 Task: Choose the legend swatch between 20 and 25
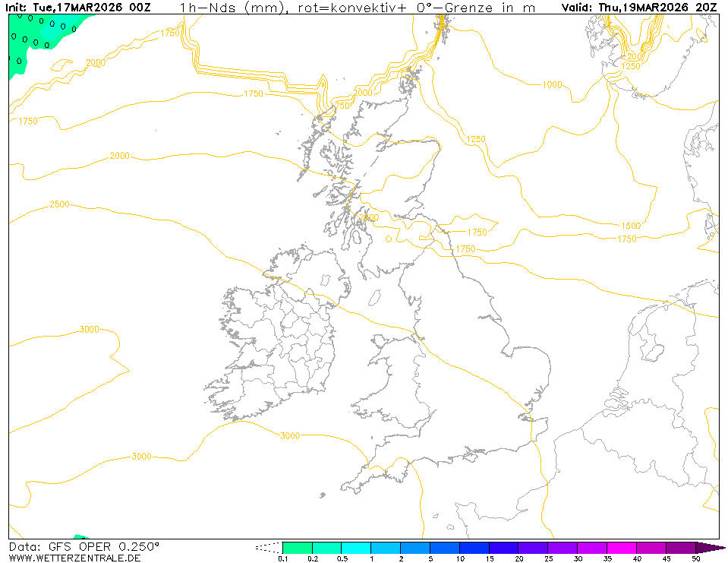tap(534, 547)
